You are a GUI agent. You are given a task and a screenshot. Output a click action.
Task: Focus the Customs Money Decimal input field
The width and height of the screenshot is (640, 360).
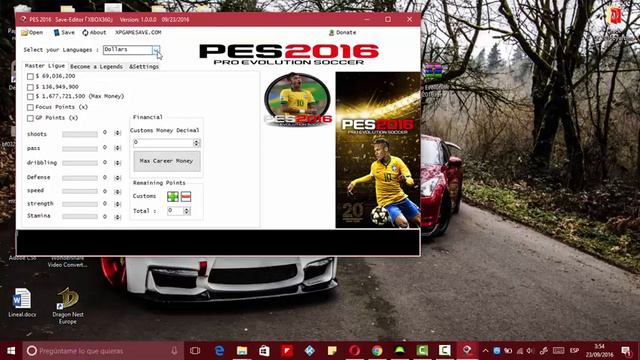(x=163, y=142)
